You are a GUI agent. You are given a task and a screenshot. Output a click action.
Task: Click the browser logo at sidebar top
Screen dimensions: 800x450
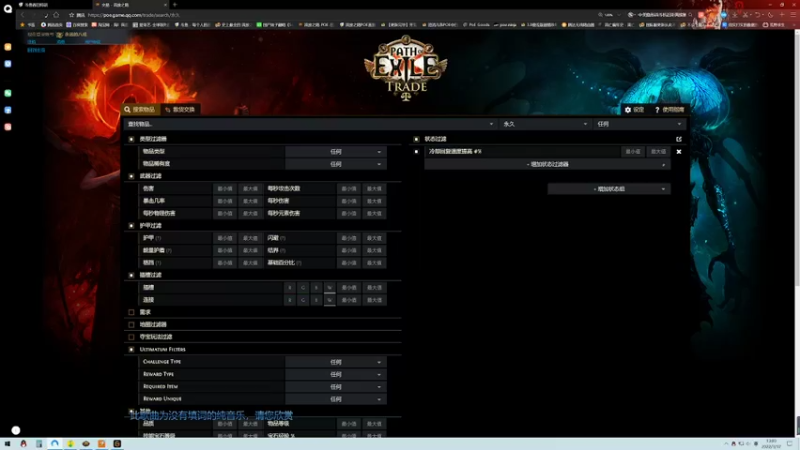pos(8,8)
